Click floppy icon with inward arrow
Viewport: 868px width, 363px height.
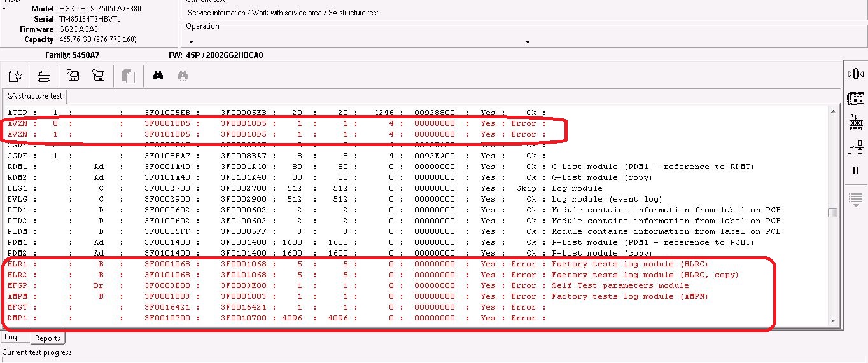click(98, 76)
